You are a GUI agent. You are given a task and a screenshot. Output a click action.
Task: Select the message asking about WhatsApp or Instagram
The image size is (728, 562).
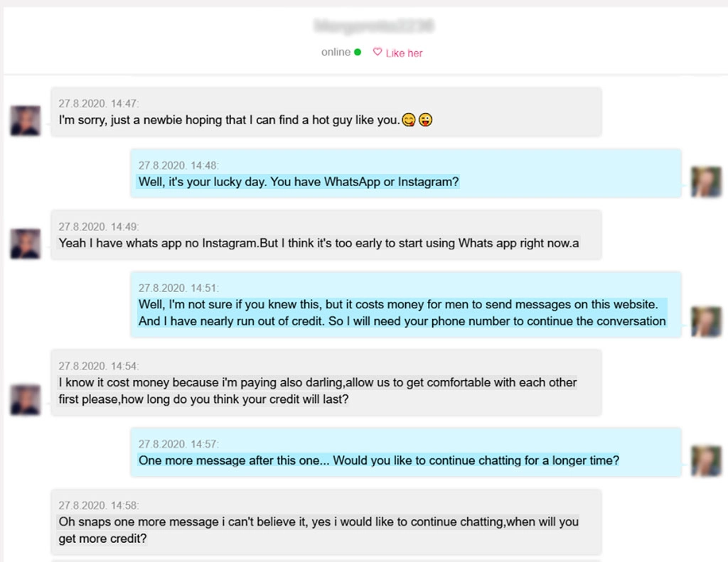point(298,182)
